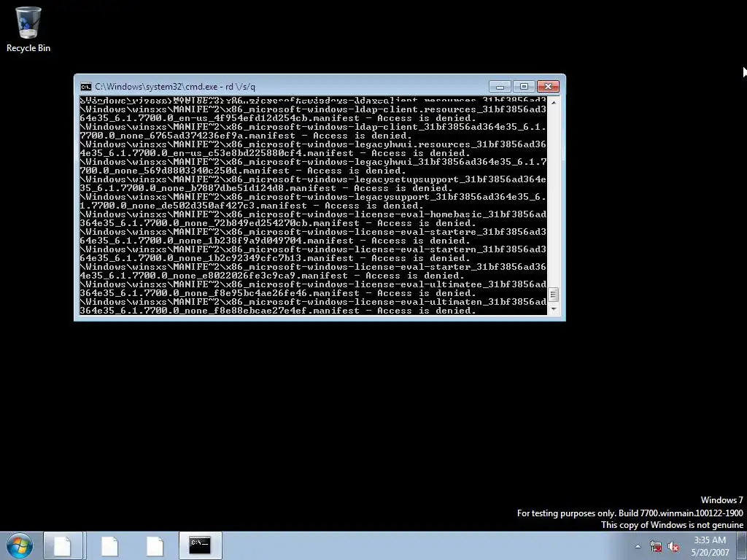Click the license-eval-homebasic path line
This screenshot has width=747, height=560.
(x=313, y=214)
